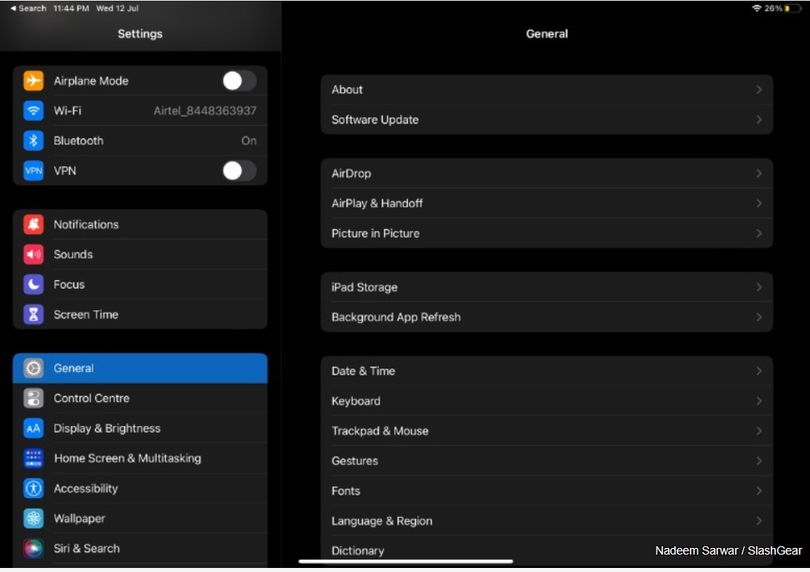Tap the VPN icon in sidebar
Screen dimensions: 810x572
[x=34, y=171]
